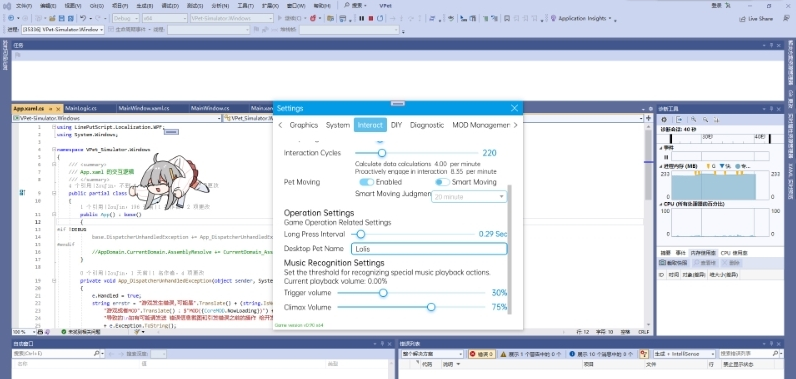Open the Diagnostic settings tab

(427, 125)
